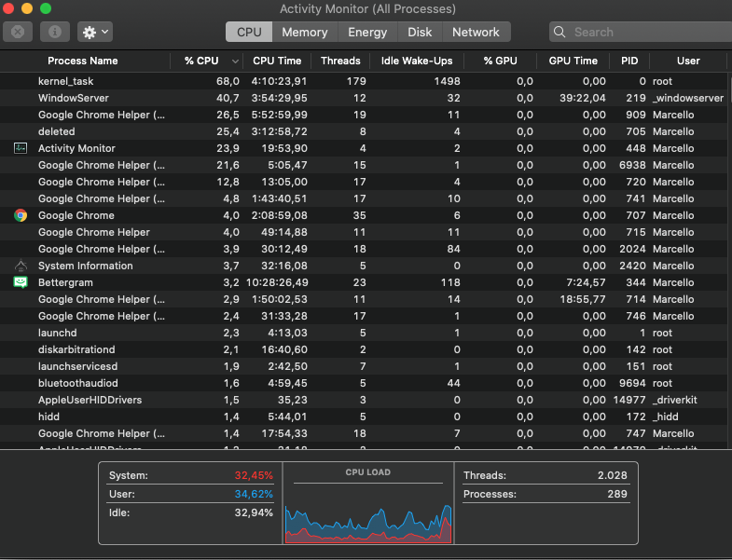Viewport: 732px width, 560px height.
Task: Click the Threads 2.028 count
Action: point(612,475)
